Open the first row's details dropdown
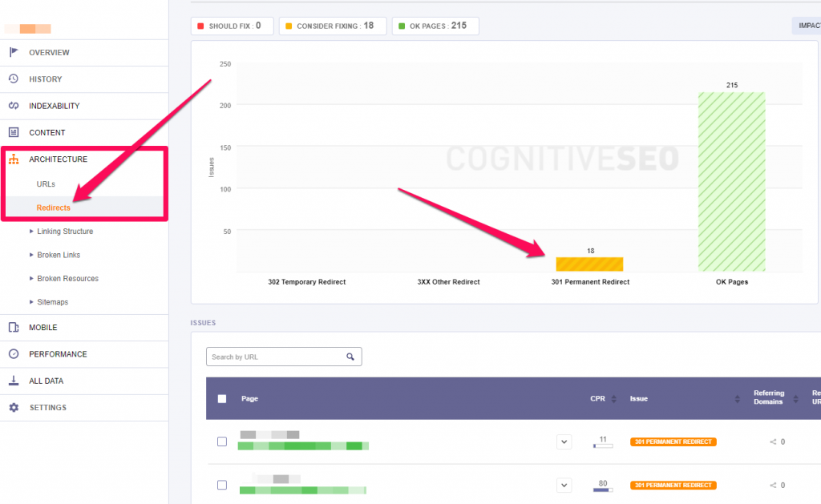821x504 pixels. tap(564, 442)
